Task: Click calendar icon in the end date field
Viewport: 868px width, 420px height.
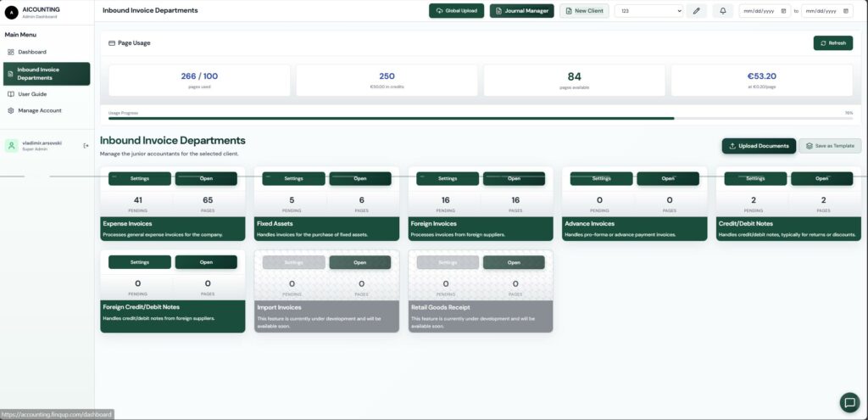Action: [x=845, y=11]
